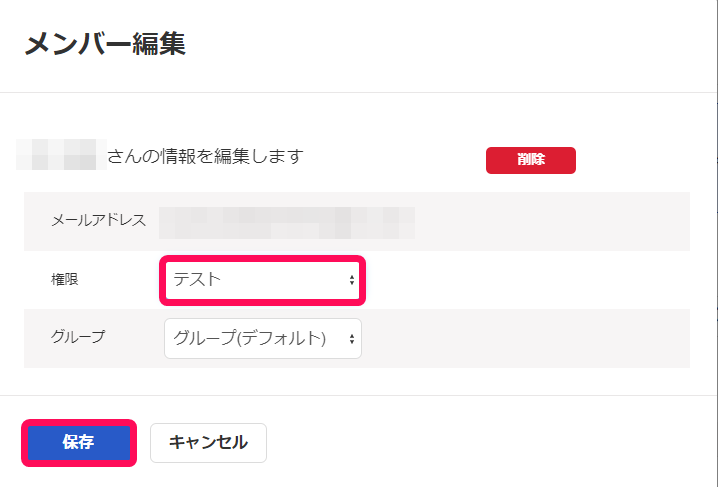Open the グループ(デフォルト) dropdown
Screen dimensions: 718x487
pos(263,339)
